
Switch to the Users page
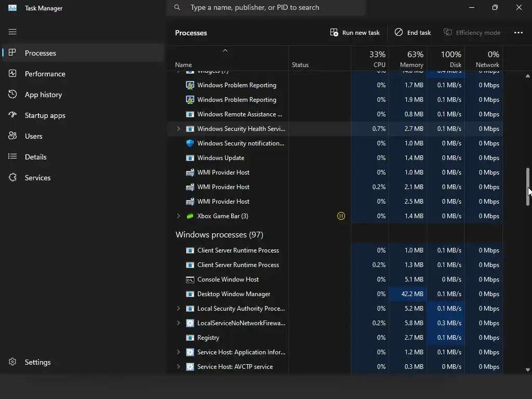pyautogui.click(x=83, y=136)
